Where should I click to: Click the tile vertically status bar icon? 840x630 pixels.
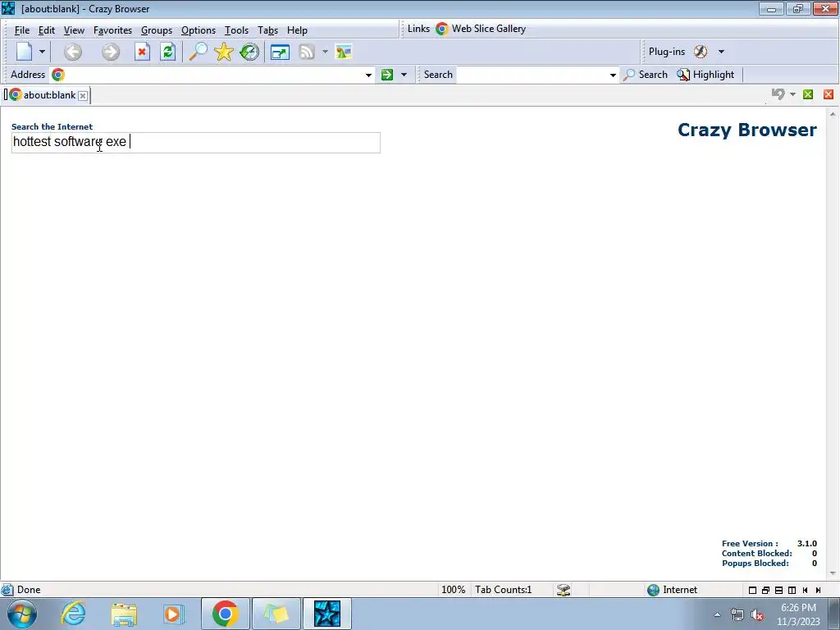pos(792,590)
